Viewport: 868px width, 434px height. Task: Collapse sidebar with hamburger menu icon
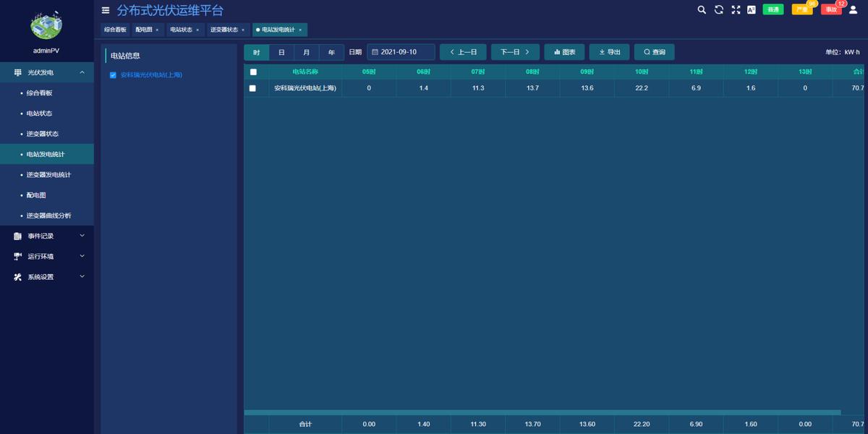(x=106, y=10)
